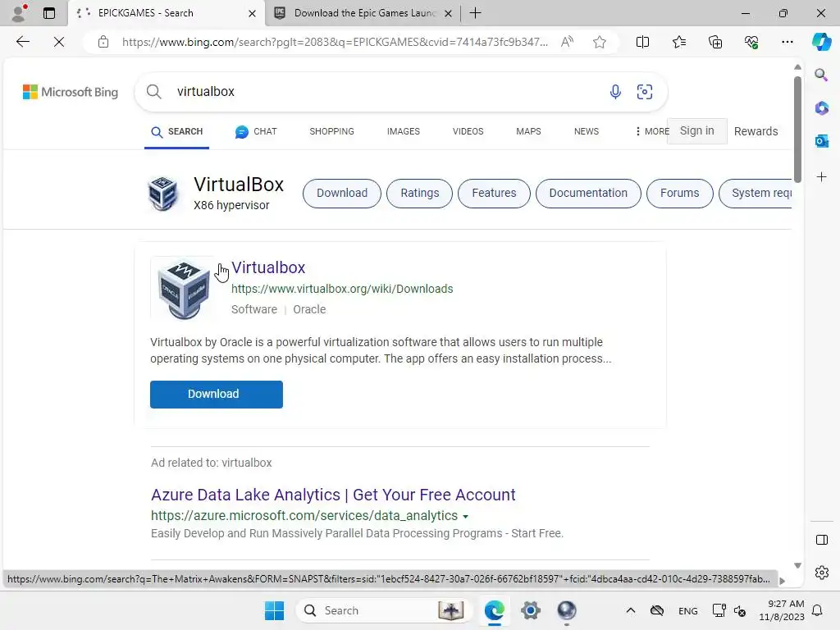Open the notifications bell icon

(817, 610)
